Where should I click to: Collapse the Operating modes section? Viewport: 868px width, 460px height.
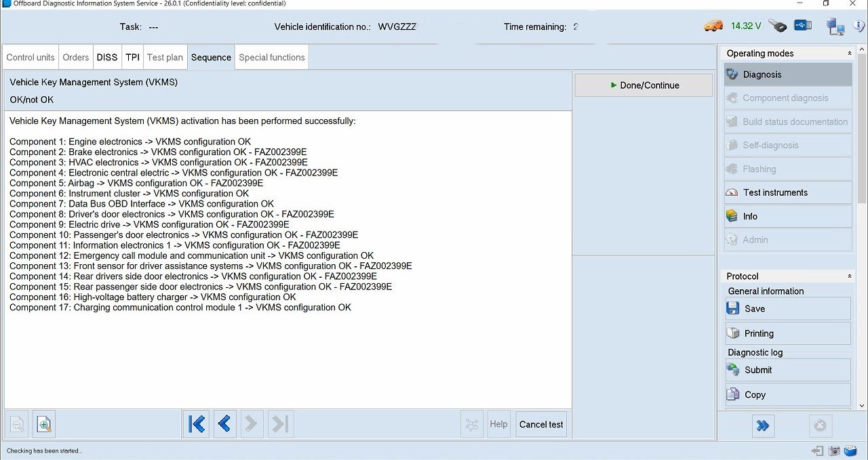[x=850, y=53]
